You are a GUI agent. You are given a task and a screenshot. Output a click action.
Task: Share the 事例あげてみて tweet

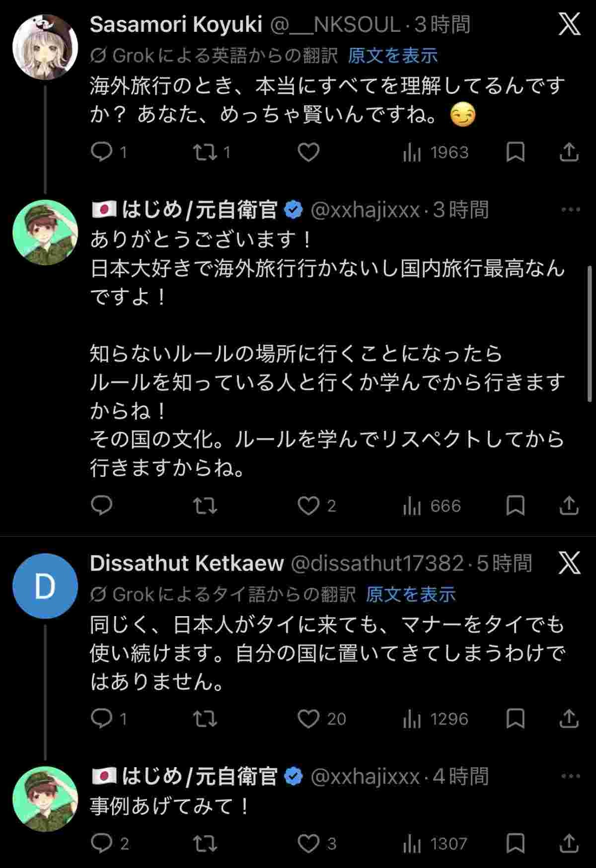coord(569,843)
